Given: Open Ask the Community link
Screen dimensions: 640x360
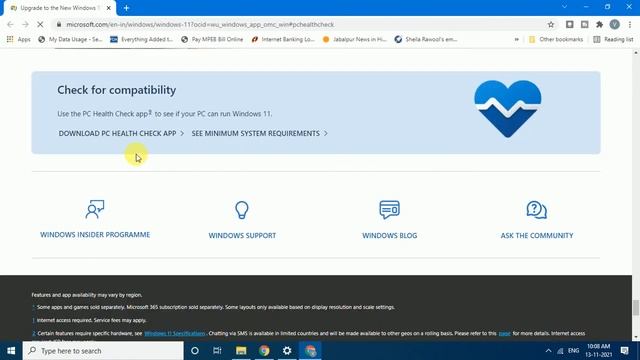Looking at the screenshot, I should 537,236.
